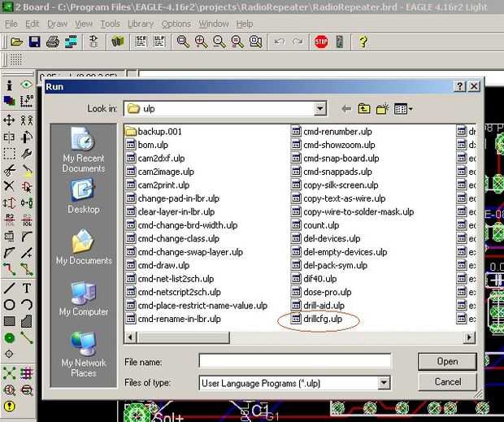Click the Save floppy disk icon
This screenshot has width=504, height=422.
coord(34,41)
